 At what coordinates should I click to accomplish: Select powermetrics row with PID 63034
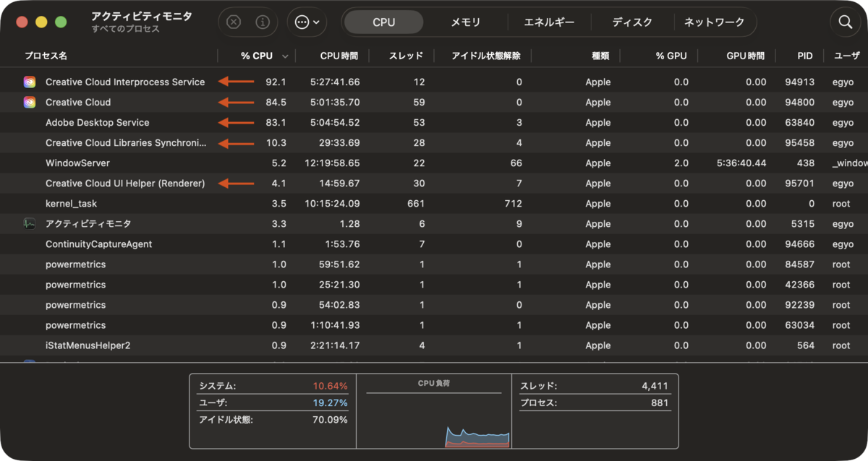[434, 324]
